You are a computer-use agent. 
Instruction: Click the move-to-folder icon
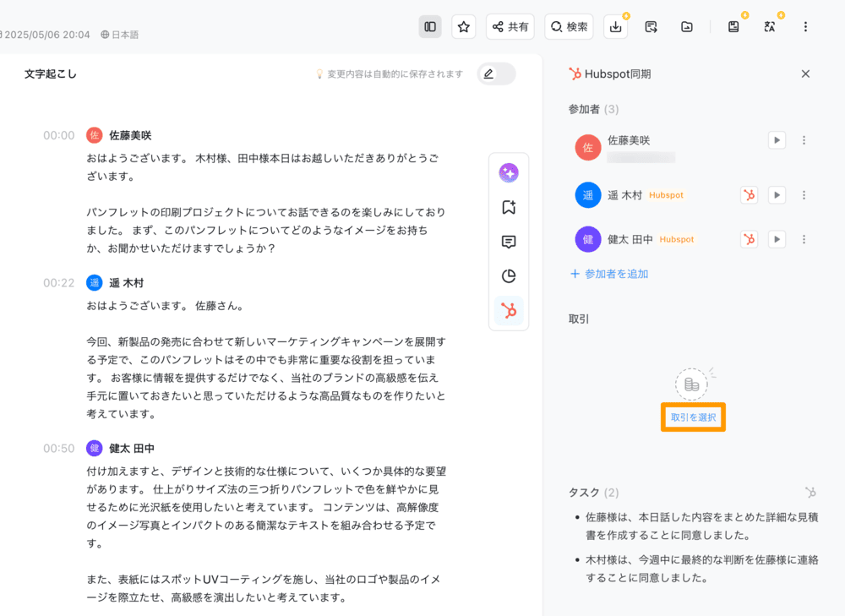pyautogui.click(x=686, y=26)
